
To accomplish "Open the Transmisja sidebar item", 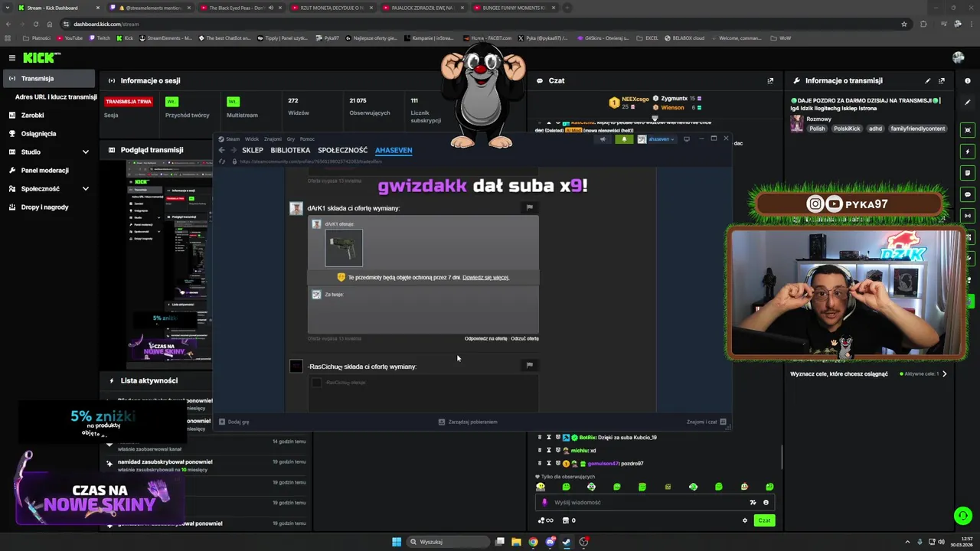I will 47,78.
